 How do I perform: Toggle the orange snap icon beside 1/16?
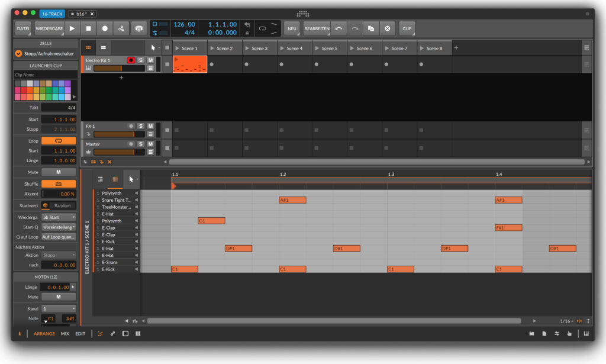(x=579, y=321)
